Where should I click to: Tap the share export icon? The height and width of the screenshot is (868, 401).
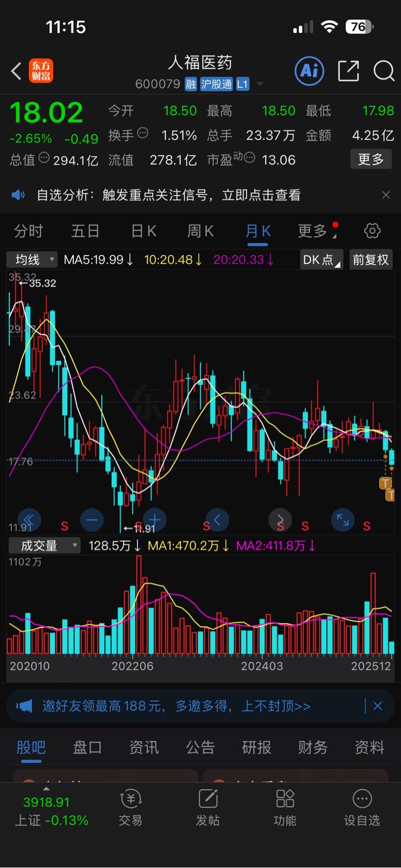(x=348, y=70)
